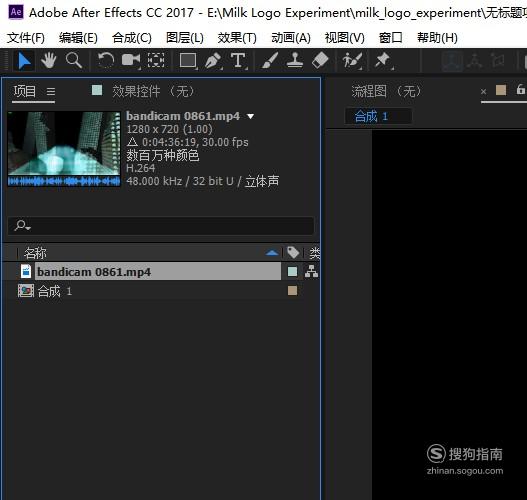Toggle sort direction arrow in 名称 column
The width and height of the screenshot is (527, 500).
(x=272, y=253)
